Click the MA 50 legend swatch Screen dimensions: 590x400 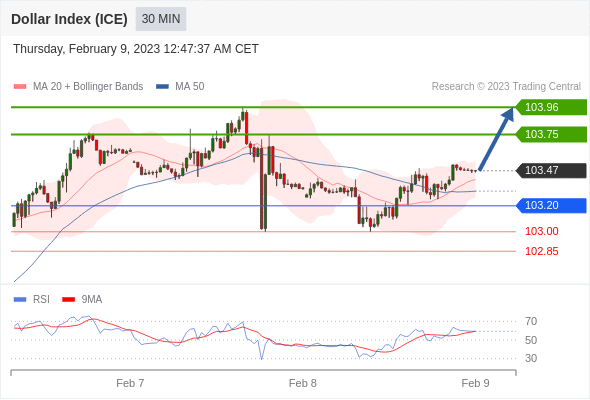[162, 87]
